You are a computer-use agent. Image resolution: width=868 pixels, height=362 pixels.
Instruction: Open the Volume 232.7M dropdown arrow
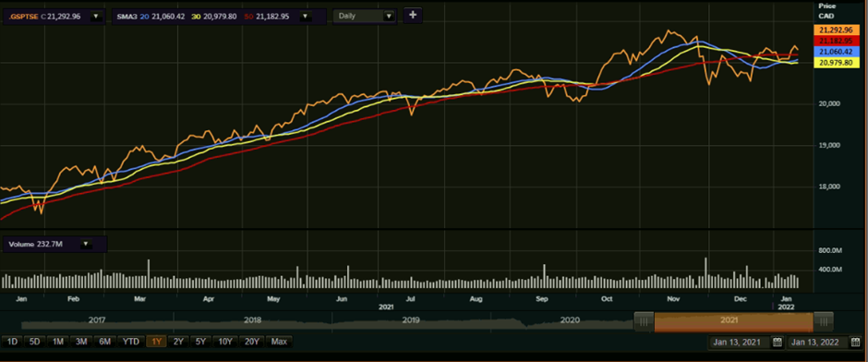click(x=85, y=244)
